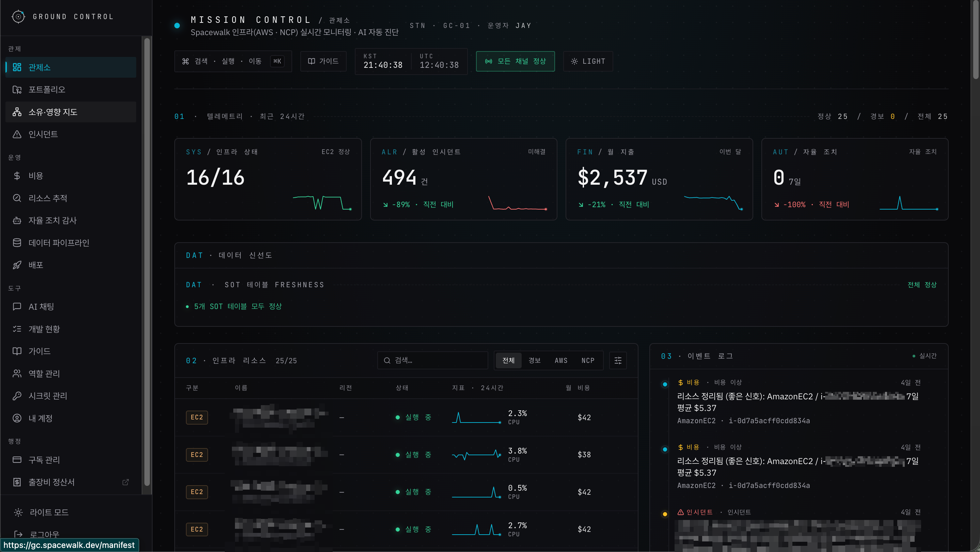This screenshot has width=980, height=552.
Task: Open the 관제소 dashboard icon in sidebar
Action: 17,67
